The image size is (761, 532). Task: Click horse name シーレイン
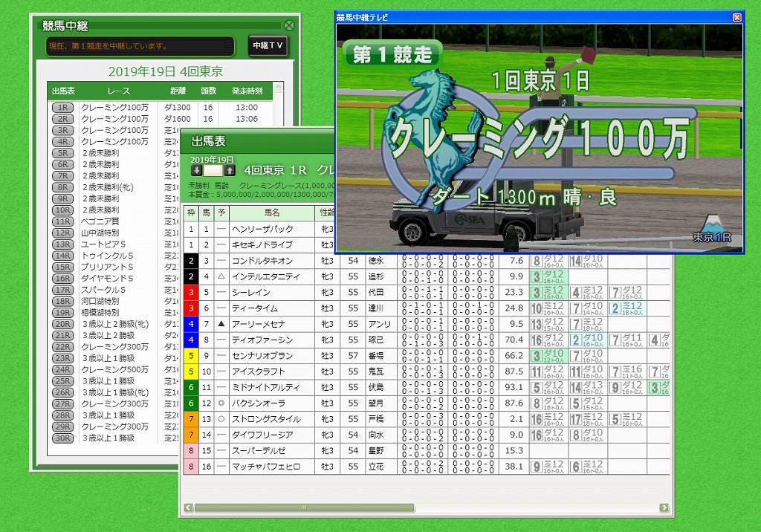pyautogui.click(x=251, y=293)
